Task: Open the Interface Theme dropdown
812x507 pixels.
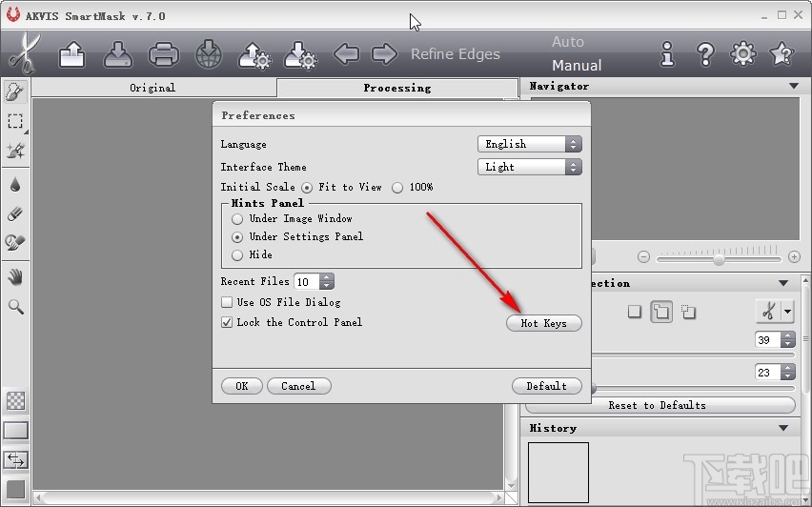Action: pos(529,167)
